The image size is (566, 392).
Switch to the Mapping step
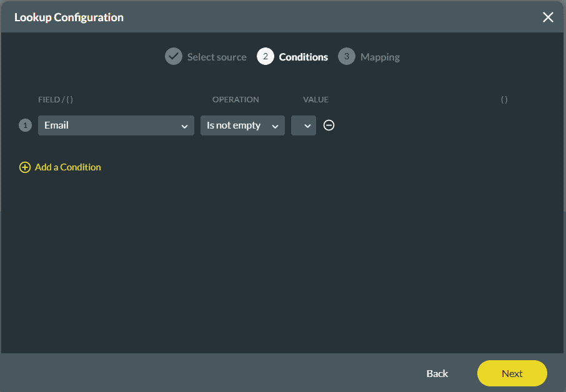coord(380,57)
